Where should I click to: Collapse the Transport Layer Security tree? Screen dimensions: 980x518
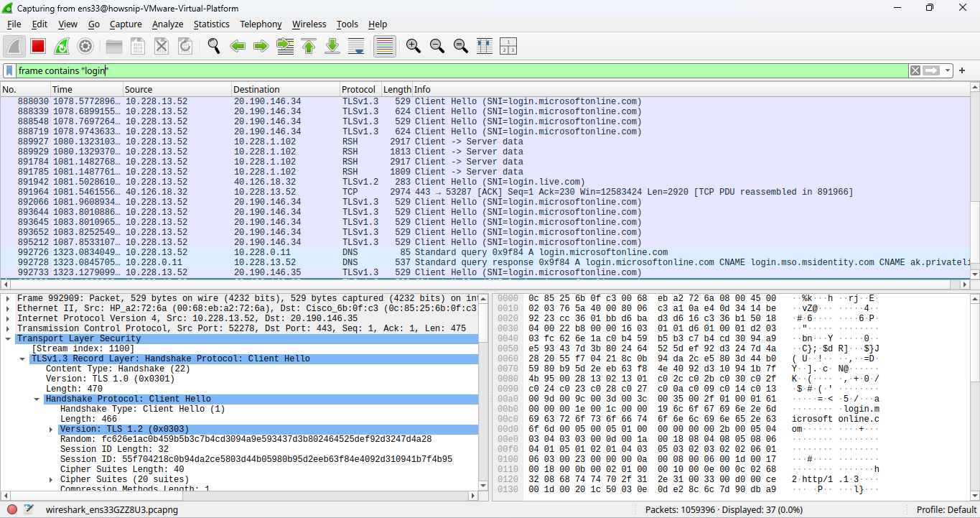8,338
